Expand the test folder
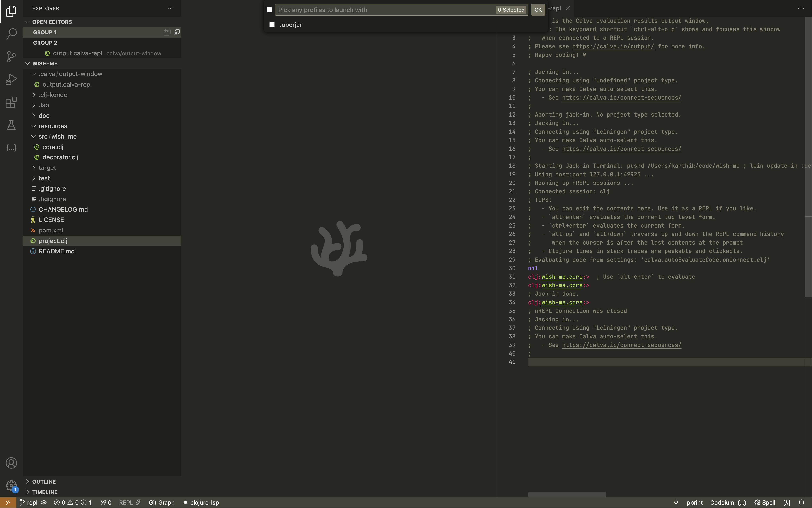The image size is (812, 508). [34, 178]
